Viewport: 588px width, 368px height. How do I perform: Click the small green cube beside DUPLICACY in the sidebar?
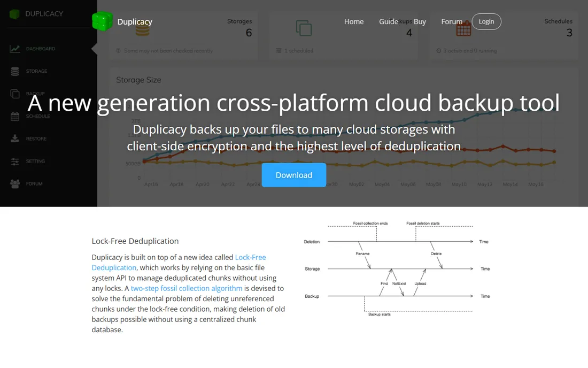coord(14,14)
